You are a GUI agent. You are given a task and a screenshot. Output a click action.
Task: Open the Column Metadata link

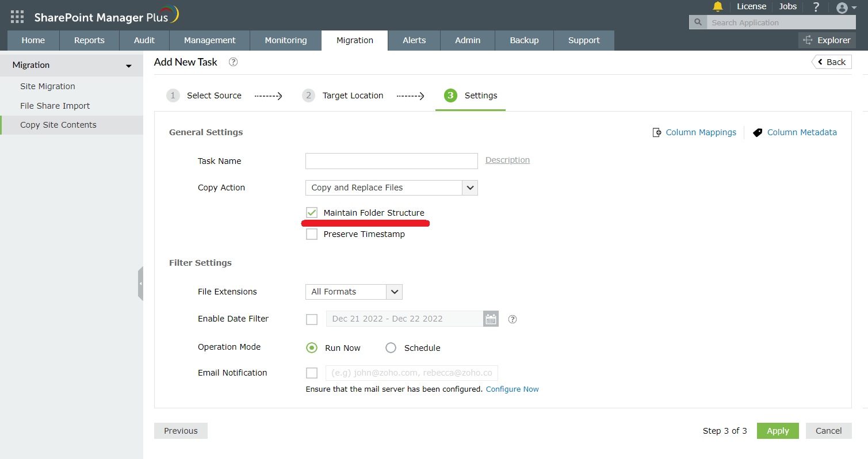pos(802,132)
